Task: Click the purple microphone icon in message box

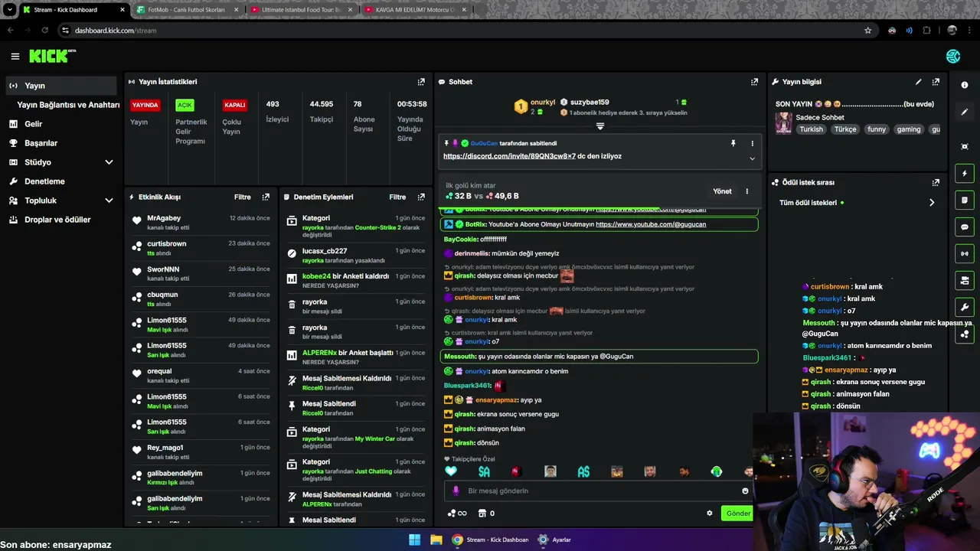Action: 456,491
